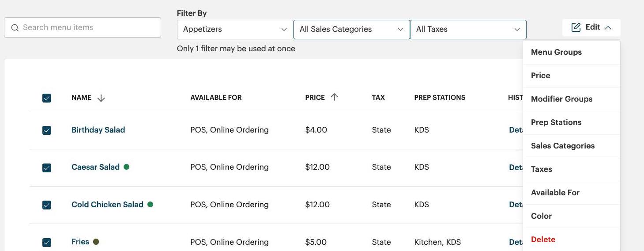The width and height of the screenshot is (644, 251).
Task: Deselect the Caesar Salad row checkbox
Action: (47, 168)
